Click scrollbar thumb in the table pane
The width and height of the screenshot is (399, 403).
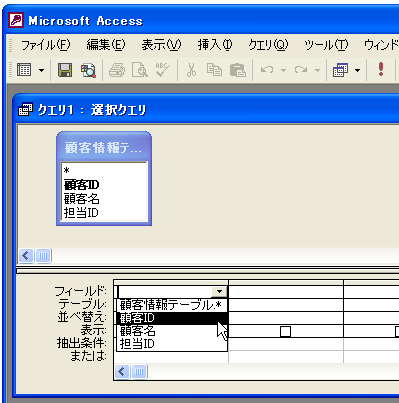tap(43, 256)
